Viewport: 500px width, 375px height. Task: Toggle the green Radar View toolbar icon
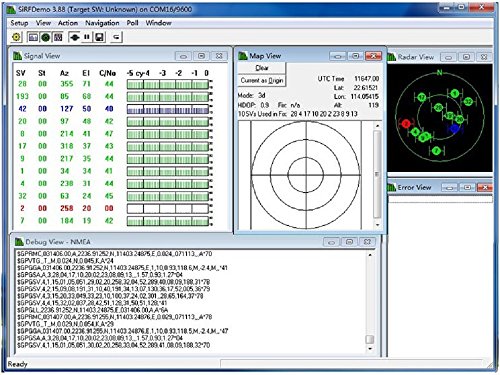click(x=46, y=37)
